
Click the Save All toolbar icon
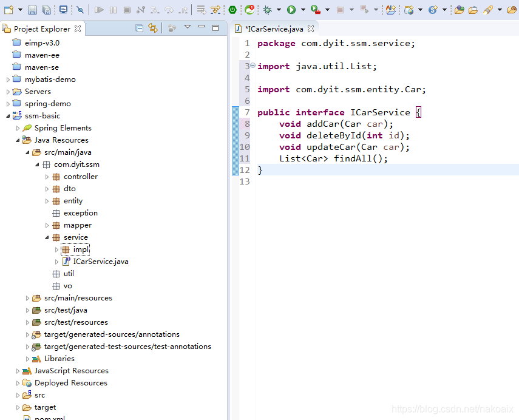tap(46, 10)
